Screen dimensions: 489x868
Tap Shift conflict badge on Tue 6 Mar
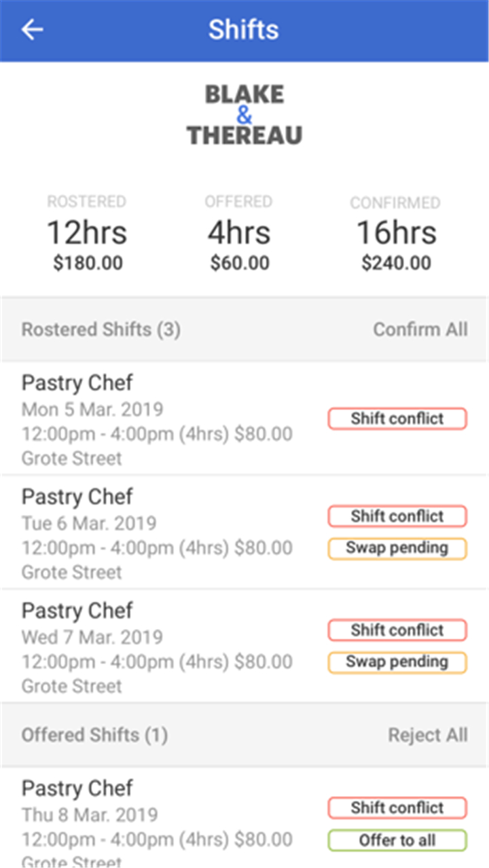397,516
